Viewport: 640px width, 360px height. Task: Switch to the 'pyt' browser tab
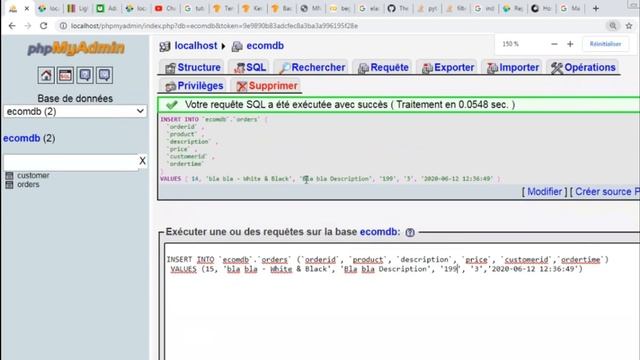point(427,8)
